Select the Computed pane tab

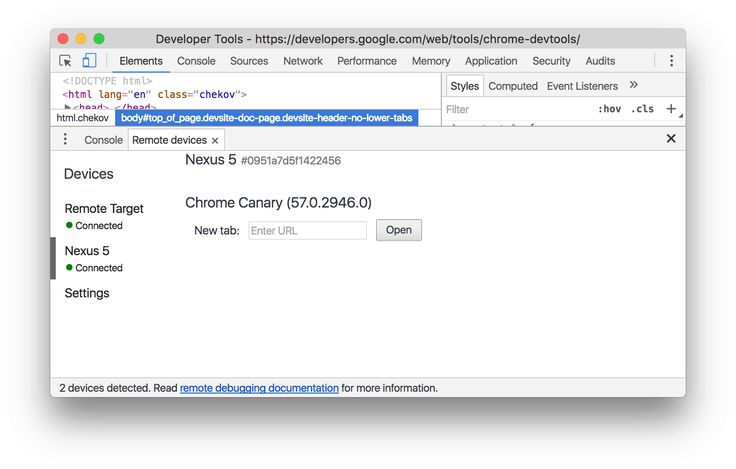coord(513,86)
